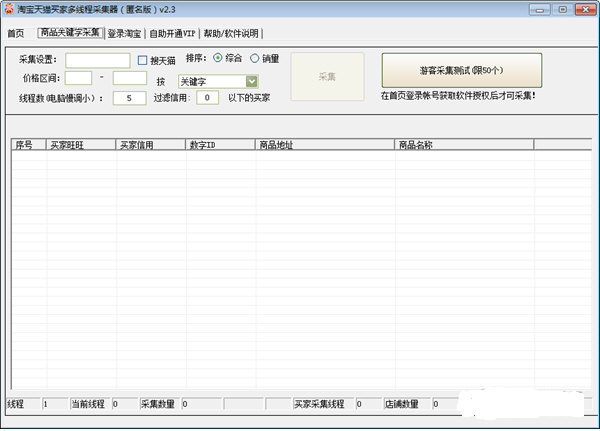Select the 销量 sort radio button
The height and width of the screenshot is (431, 600).
pyautogui.click(x=254, y=58)
